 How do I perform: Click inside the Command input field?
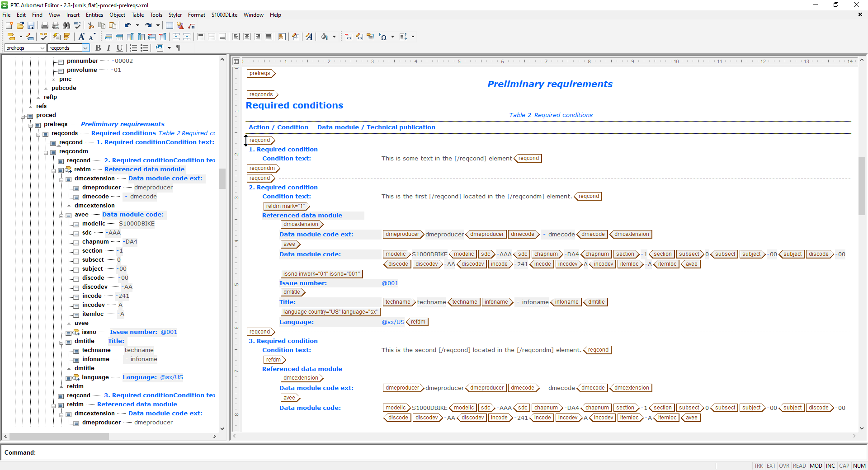tap(181, 453)
